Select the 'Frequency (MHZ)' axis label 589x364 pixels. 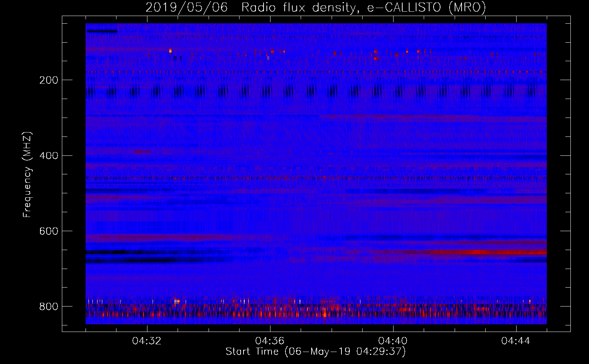[x=27, y=174]
